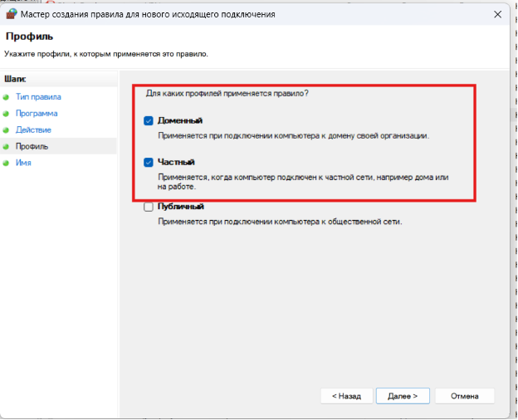The width and height of the screenshot is (518, 420).
Task: Click the green bullet beside Программа
Action: [8, 114]
